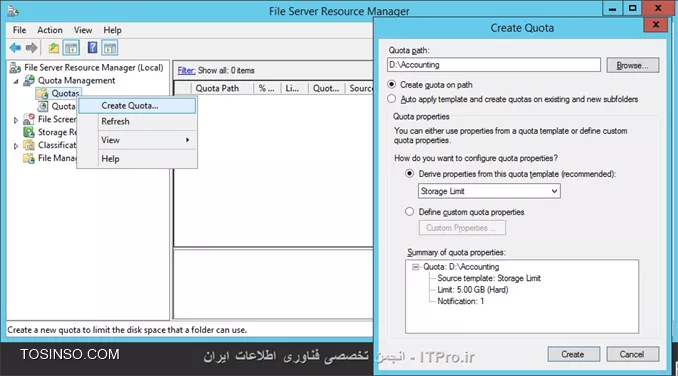The image size is (678, 376).
Task: Toggle the Show/Hide Action Pane icon
Action: 110,48
